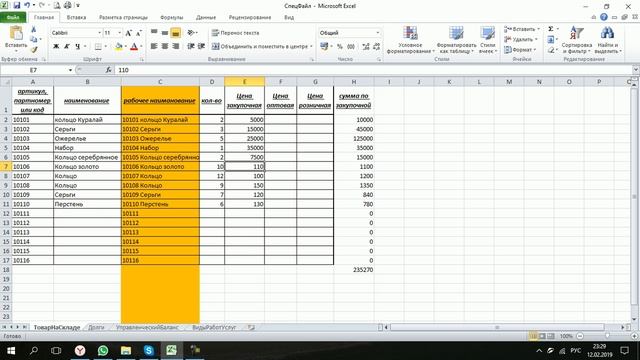This screenshot has height=360, width=640.
Task: Switch to the Разметка страницы tab
Action: click(123, 17)
